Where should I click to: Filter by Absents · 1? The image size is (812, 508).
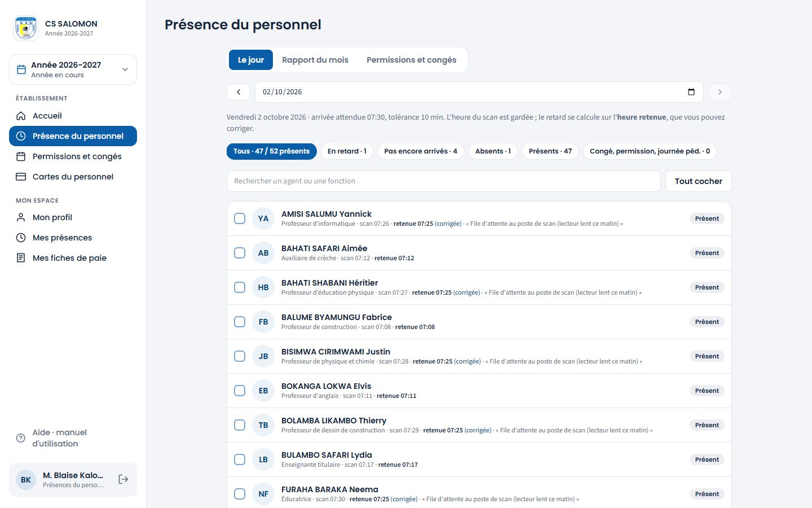(x=493, y=151)
